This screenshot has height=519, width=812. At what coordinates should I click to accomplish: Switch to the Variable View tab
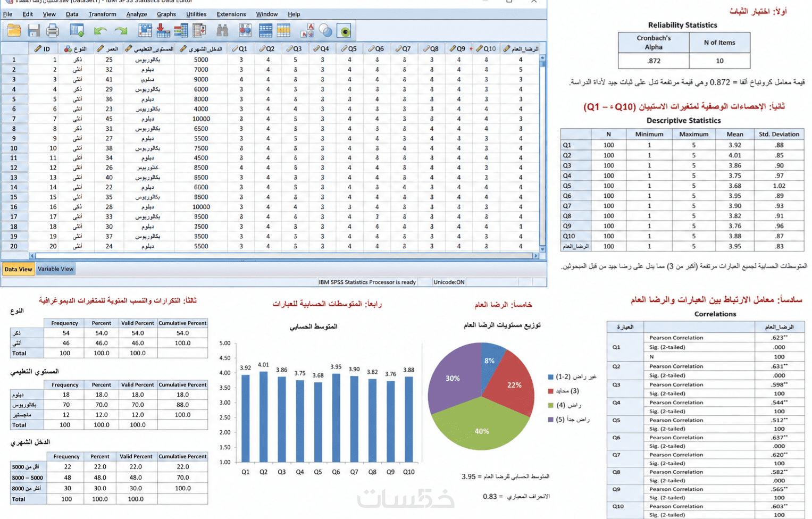55,269
